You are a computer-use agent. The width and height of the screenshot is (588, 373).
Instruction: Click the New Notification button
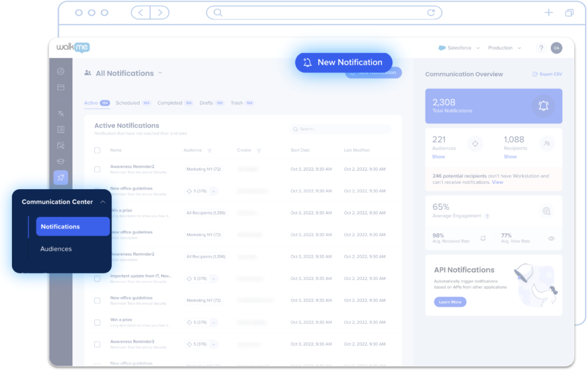343,62
